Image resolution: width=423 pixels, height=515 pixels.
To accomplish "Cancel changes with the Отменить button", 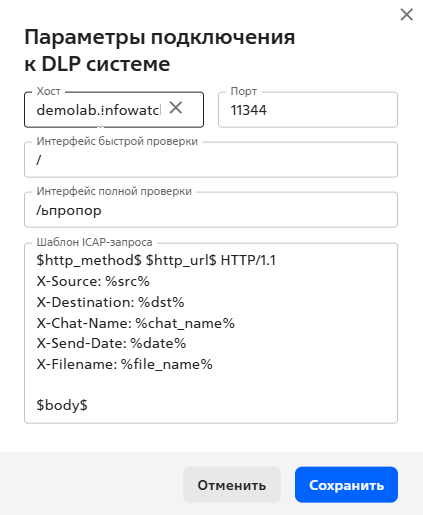I will 232,485.
